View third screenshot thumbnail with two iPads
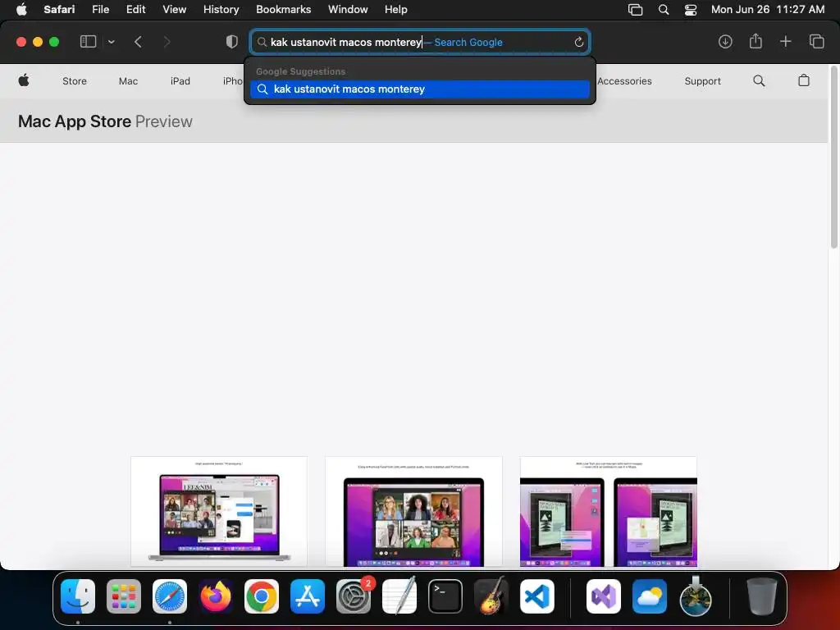Image resolution: width=840 pixels, height=630 pixels. 609,512
